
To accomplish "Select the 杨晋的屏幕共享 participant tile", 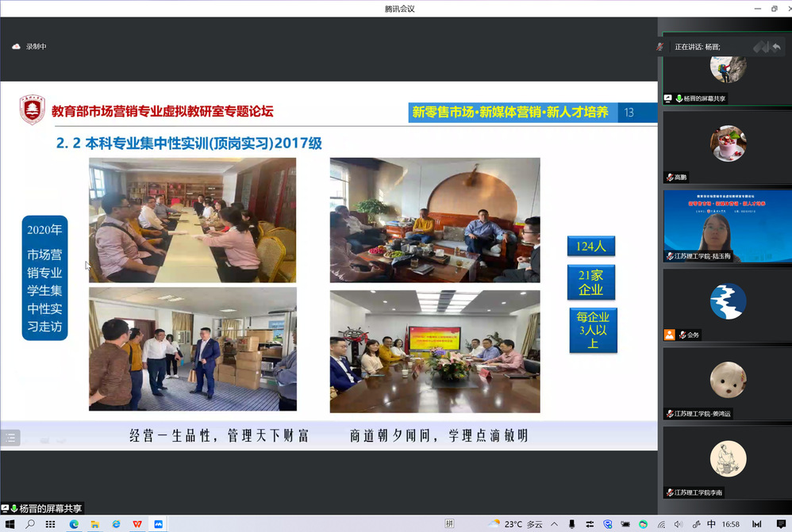I will click(x=728, y=70).
